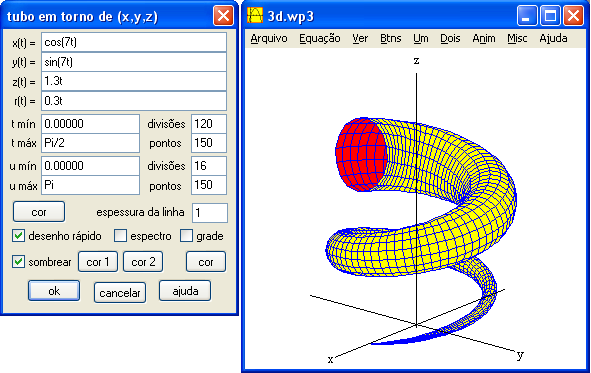Uncheck the sombrear option

pos(18,261)
